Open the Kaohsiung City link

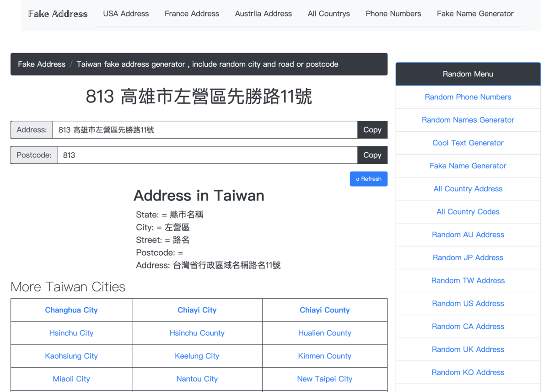pos(71,356)
